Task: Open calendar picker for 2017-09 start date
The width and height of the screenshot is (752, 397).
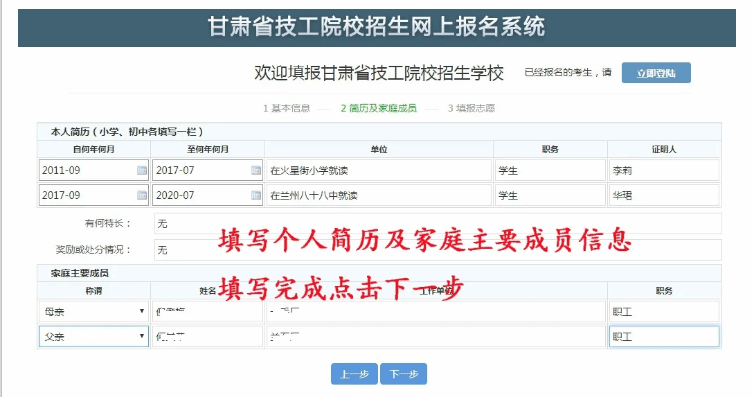Action: 142,195
